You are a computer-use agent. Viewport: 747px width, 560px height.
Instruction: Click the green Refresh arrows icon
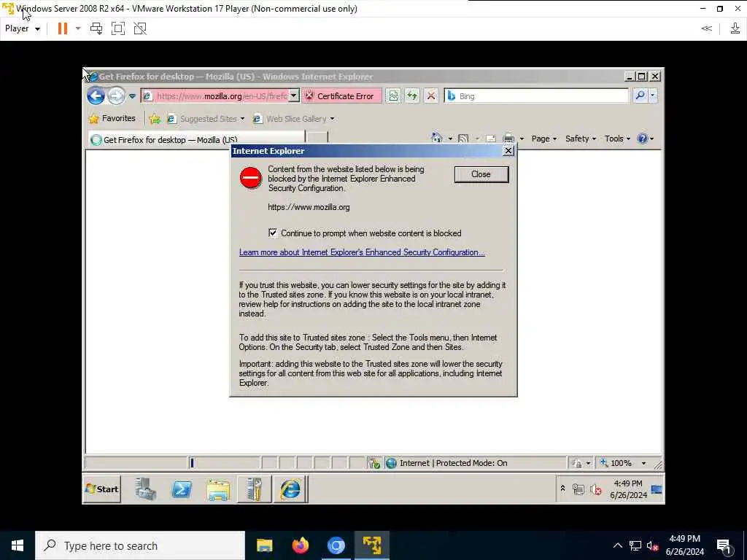click(x=412, y=96)
